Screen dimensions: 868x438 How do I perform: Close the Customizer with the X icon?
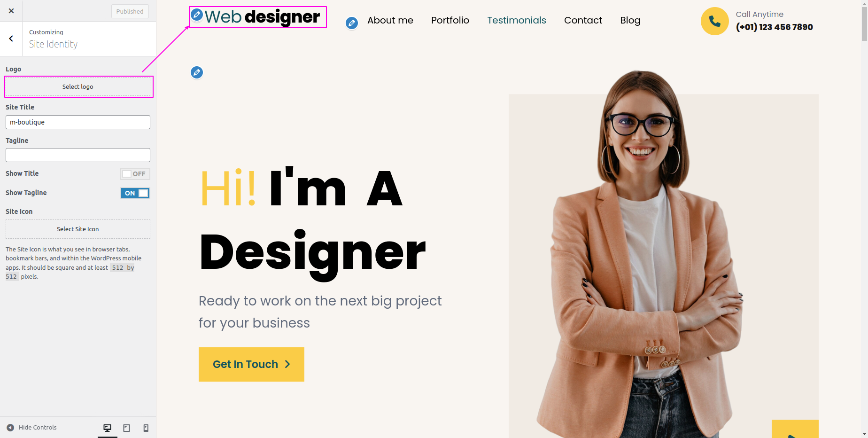click(11, 11)
